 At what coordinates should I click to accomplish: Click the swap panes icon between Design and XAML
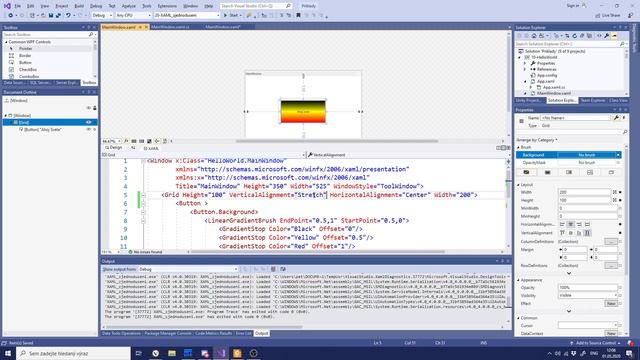click(133, 148)
